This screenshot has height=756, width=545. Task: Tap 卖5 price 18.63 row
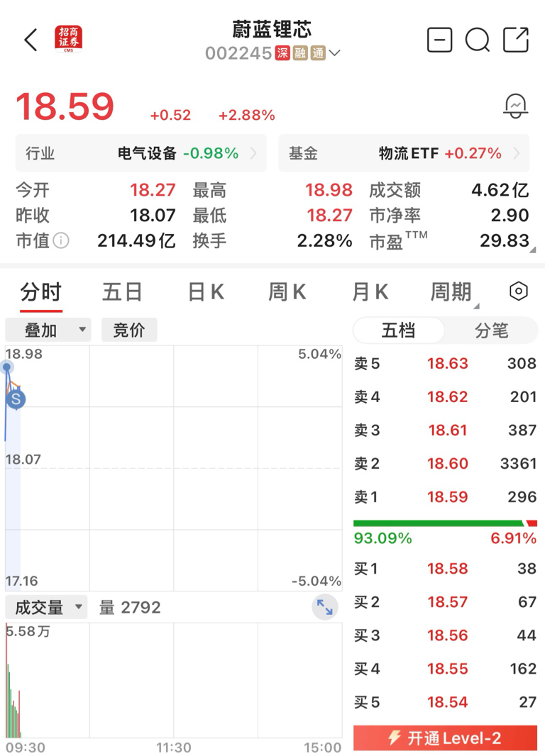(x=445, y=363)
